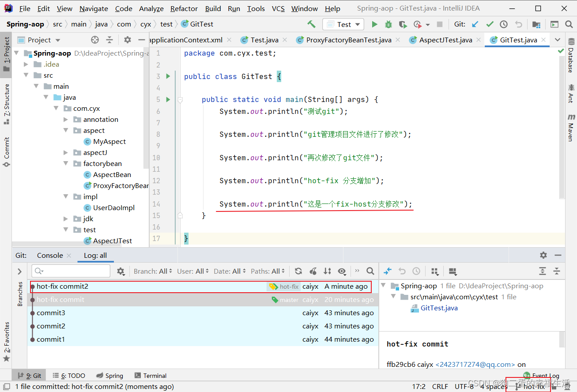
Task: Open Git log search magnifier
Action: (370, 271)
